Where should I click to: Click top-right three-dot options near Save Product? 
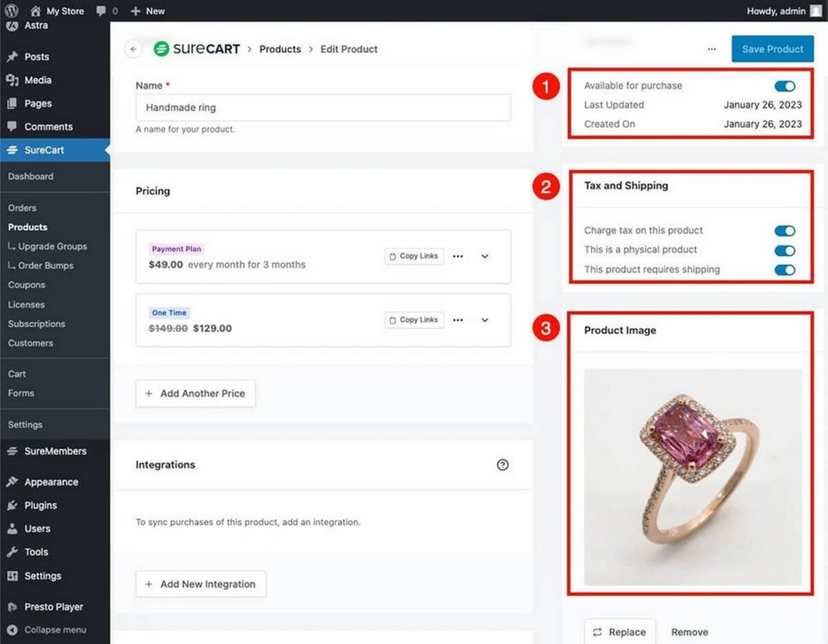click(x=712, y=49)
